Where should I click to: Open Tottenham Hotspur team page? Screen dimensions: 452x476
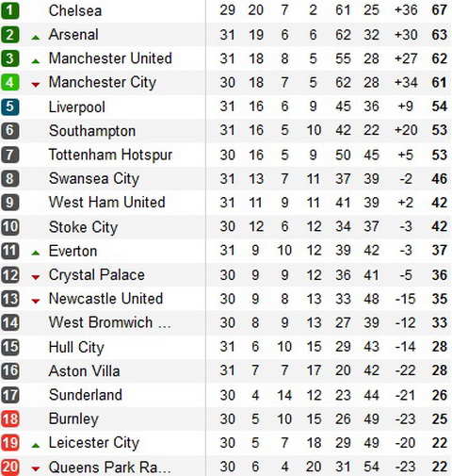110,155
